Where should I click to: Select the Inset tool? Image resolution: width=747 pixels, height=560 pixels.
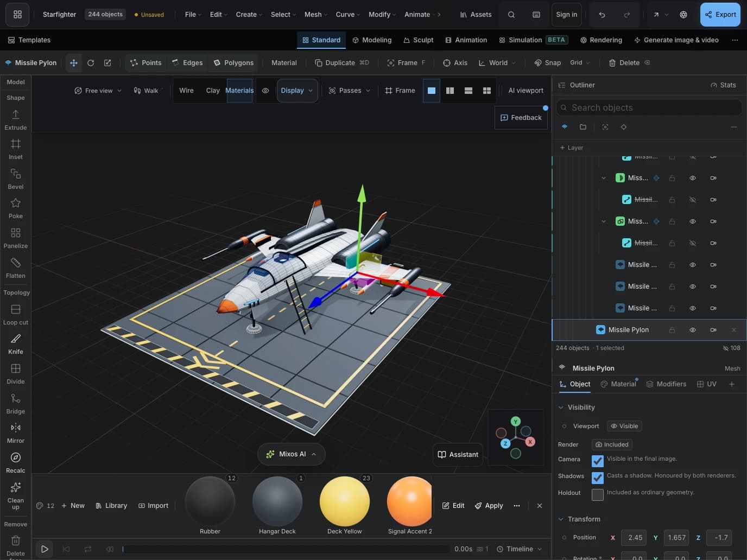coord(16,149)
